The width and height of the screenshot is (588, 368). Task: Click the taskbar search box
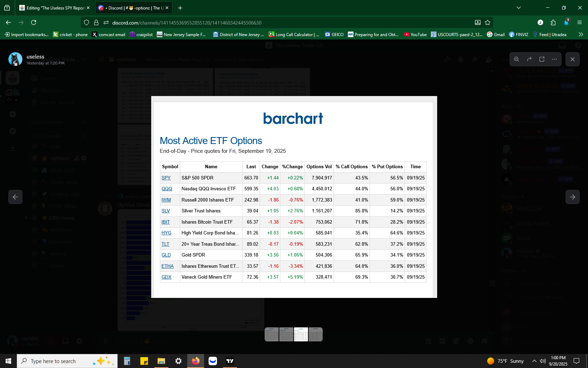[67, 361]
